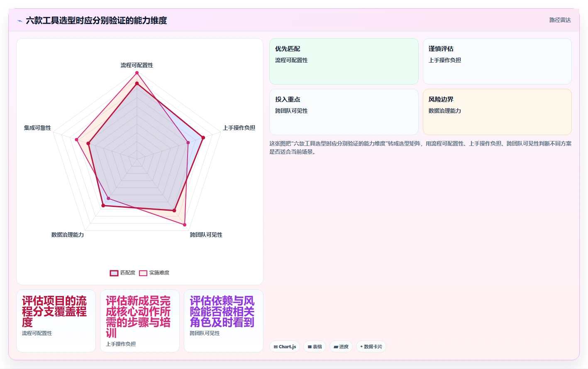588x369 pixels.
Task: Click the 数据治理能力 axis label on radar chart
Action: (x=68, y=235)
